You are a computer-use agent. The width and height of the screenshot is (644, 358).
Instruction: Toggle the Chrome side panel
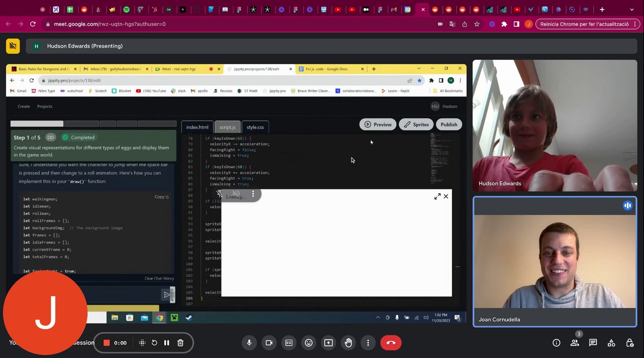[516, 24]
